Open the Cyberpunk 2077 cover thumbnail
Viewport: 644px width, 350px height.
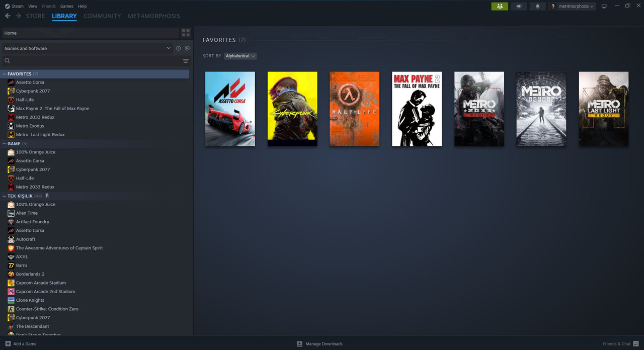292,109
